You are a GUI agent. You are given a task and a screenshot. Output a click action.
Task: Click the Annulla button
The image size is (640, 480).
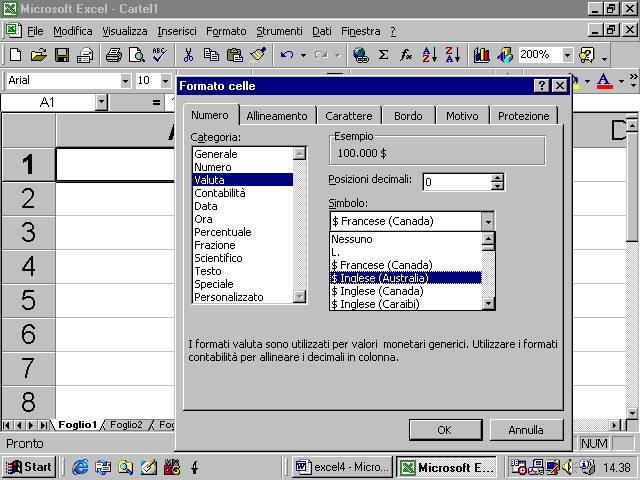(x=526, y=430)
